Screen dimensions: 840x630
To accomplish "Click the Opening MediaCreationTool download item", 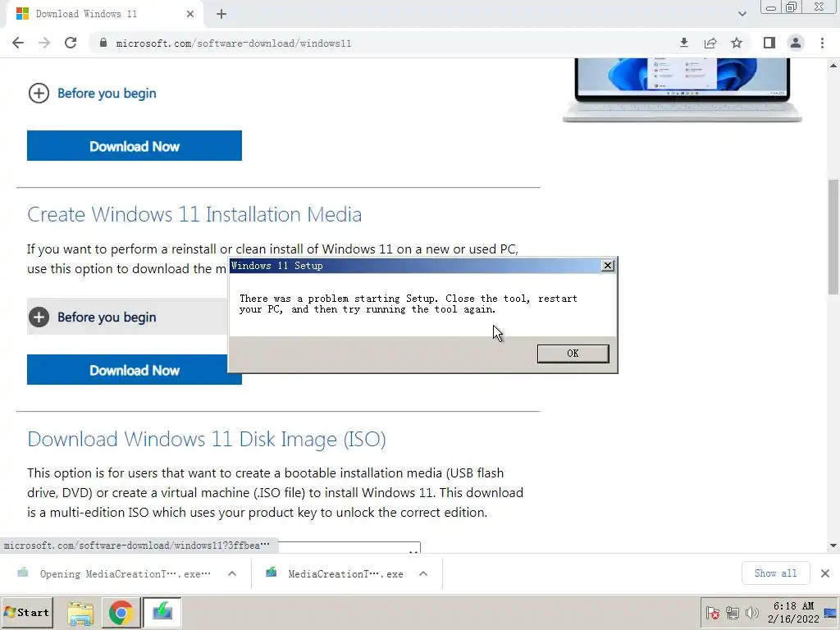I will [114, 573].
